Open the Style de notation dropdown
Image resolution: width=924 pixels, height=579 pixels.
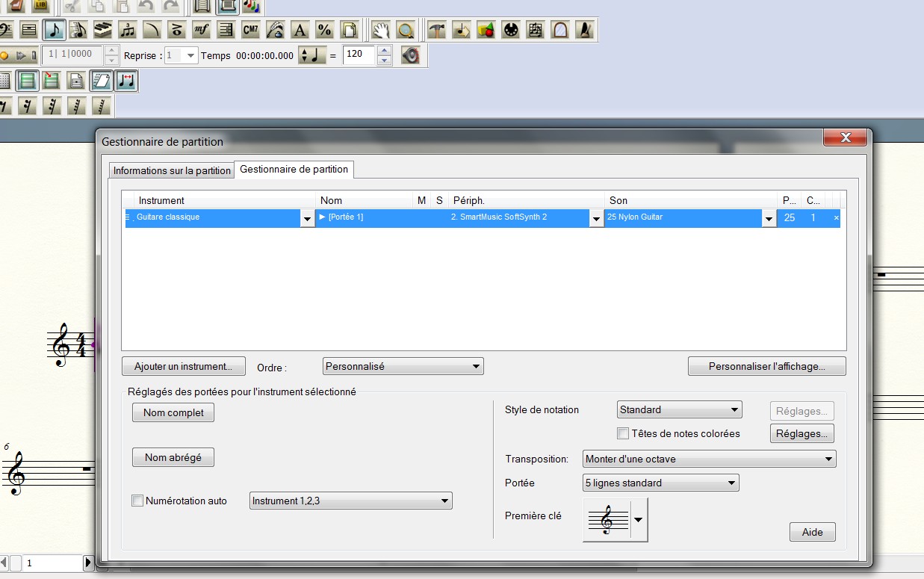click(x=680, y=410)
